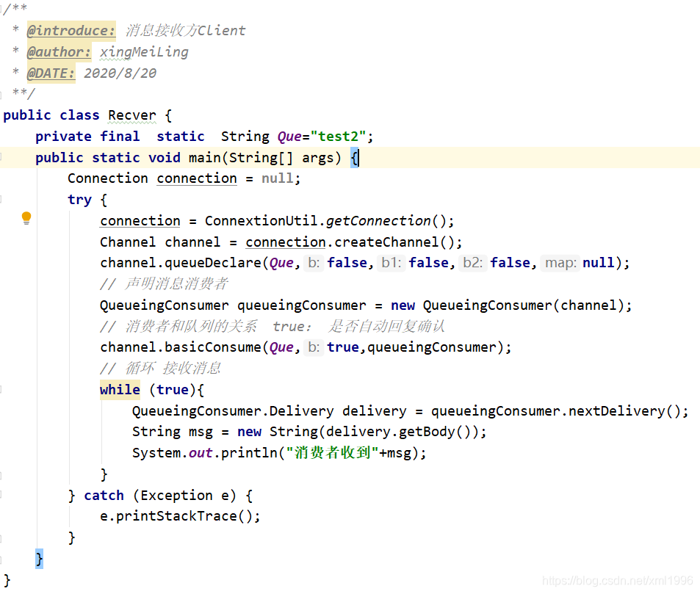
Task: Click the Delivery inner class name
Action: (x=301, y=411)
